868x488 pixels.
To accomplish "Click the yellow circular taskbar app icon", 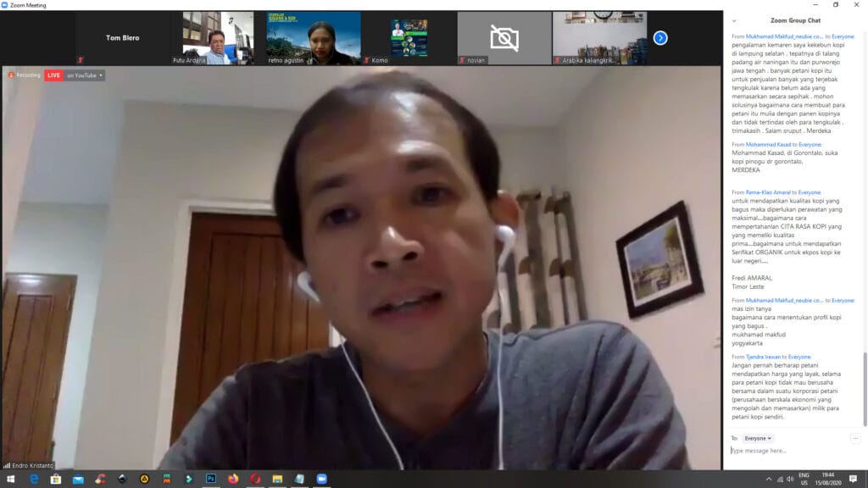I will click(x=144, y=480).
